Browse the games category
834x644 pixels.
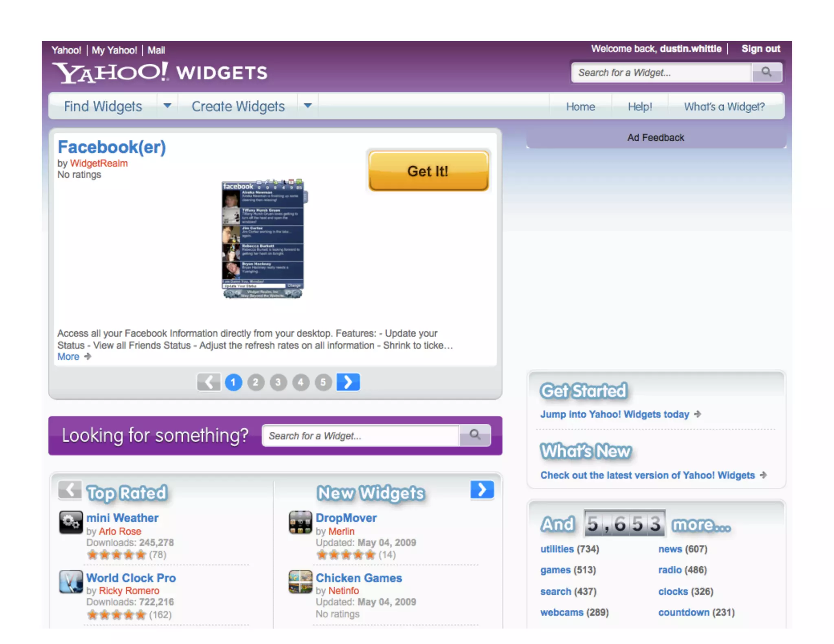555,570
